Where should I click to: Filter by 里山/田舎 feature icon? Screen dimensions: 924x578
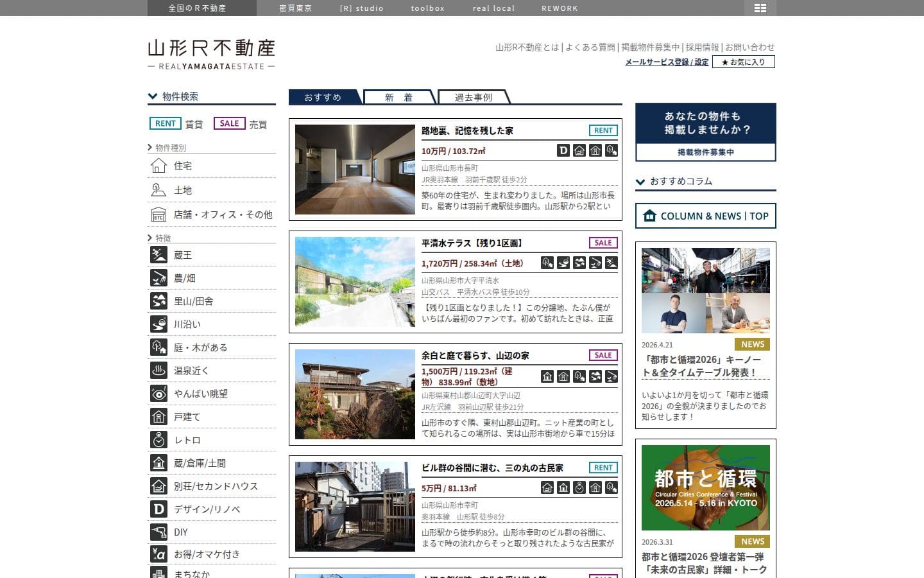pyautogui.click(x=158, y=301)
